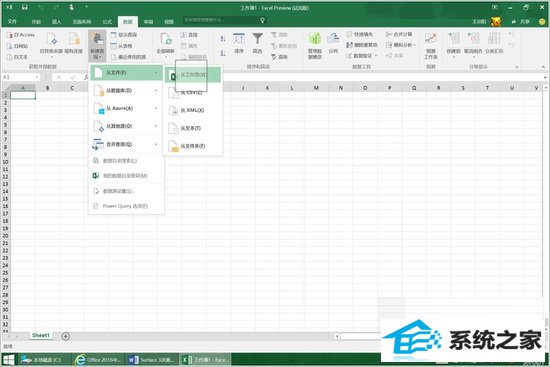Screen dimensions: 550x367
Task: Import data via 自 Access button
Action: click(x=21, y=35)
